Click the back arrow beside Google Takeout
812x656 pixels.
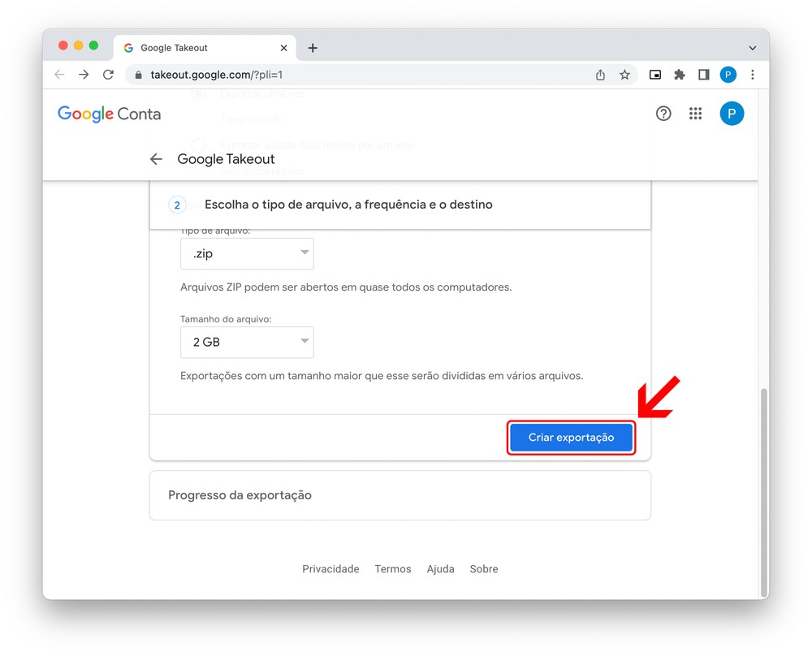[x=156, y=159]
